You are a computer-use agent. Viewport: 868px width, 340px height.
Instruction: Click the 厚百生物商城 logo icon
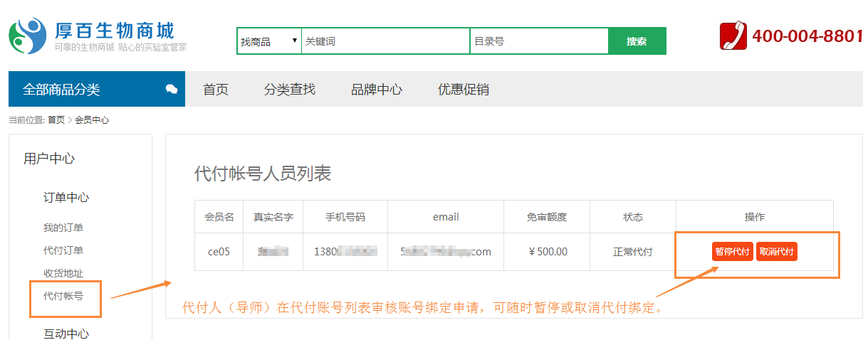[27, 36]
